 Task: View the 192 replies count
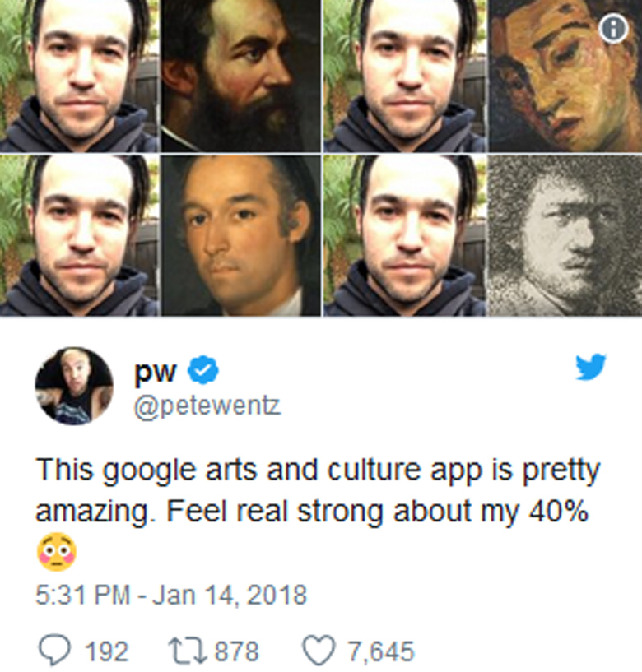[107, 651]
